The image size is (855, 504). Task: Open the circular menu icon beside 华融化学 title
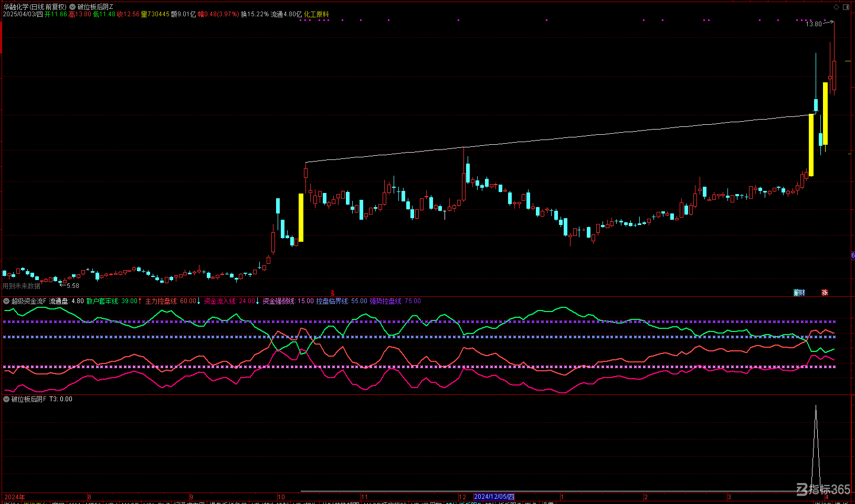click(72, 7)
